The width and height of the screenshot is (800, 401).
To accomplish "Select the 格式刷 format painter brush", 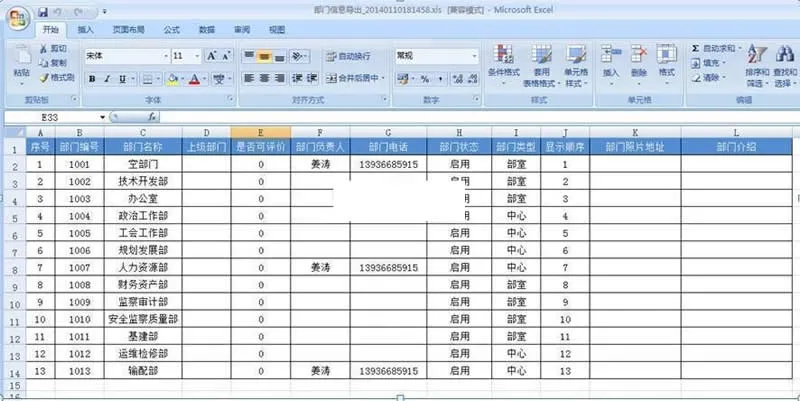I will point(57,78).
